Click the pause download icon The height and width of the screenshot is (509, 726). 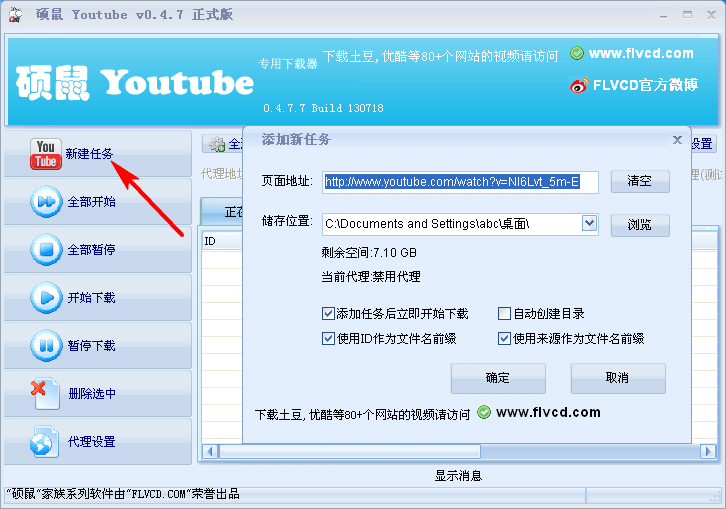[x=46, y=346]
